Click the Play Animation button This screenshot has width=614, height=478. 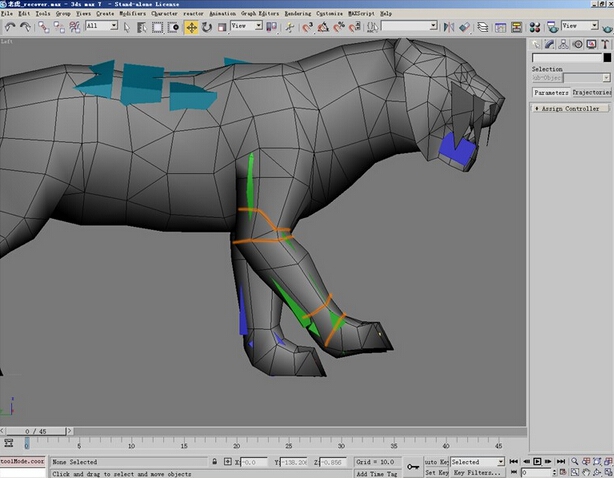tap(537, 461)
